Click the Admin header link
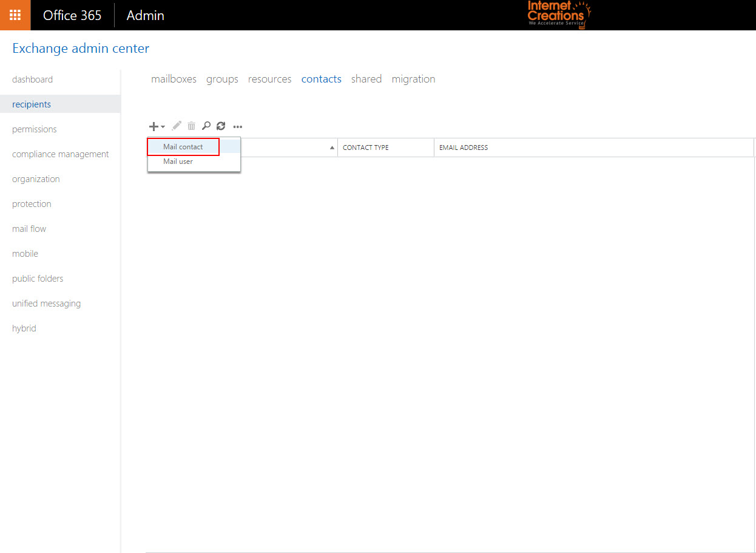Screen dimensions: 756x553 tap(146, 15)
